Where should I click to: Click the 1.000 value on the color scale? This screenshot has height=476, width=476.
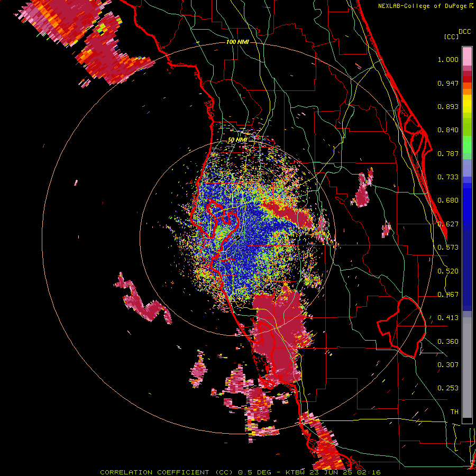coord(448,59)
